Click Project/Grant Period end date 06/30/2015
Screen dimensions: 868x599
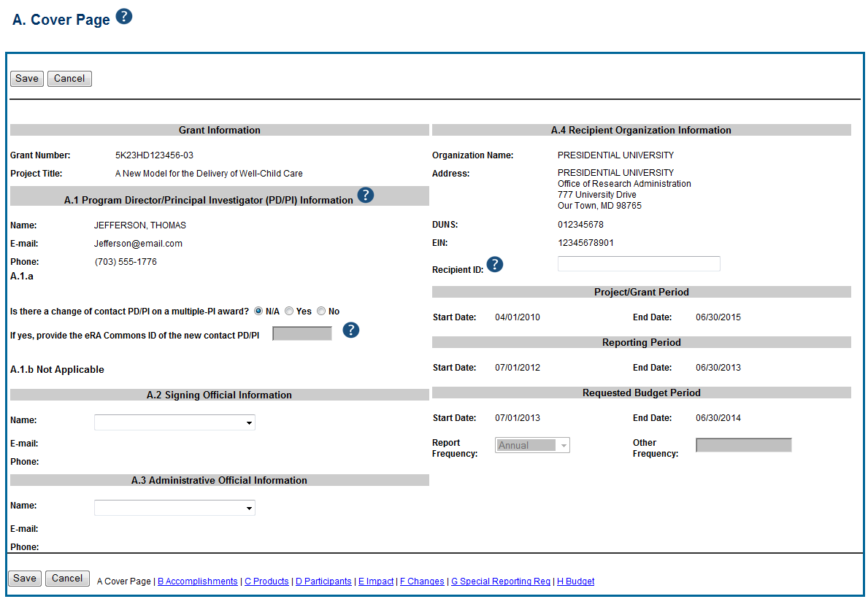tap(718, 317)
